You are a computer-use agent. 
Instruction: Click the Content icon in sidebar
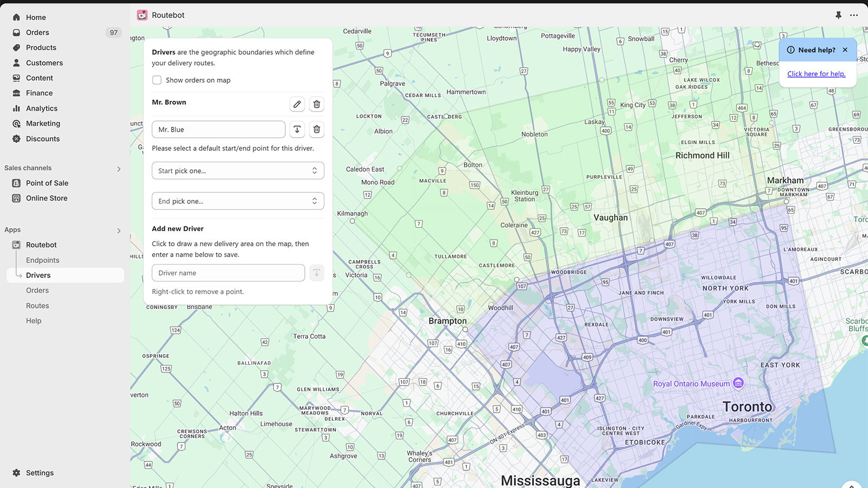[16, 78]
